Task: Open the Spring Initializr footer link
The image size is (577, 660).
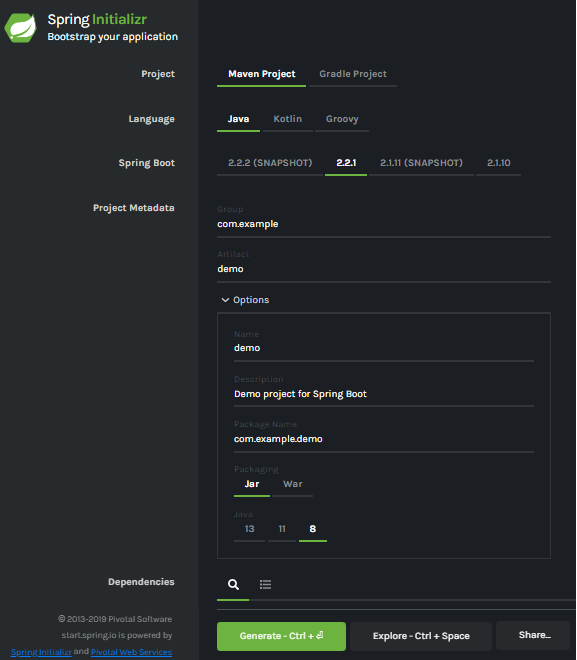Action: (41, 652)
